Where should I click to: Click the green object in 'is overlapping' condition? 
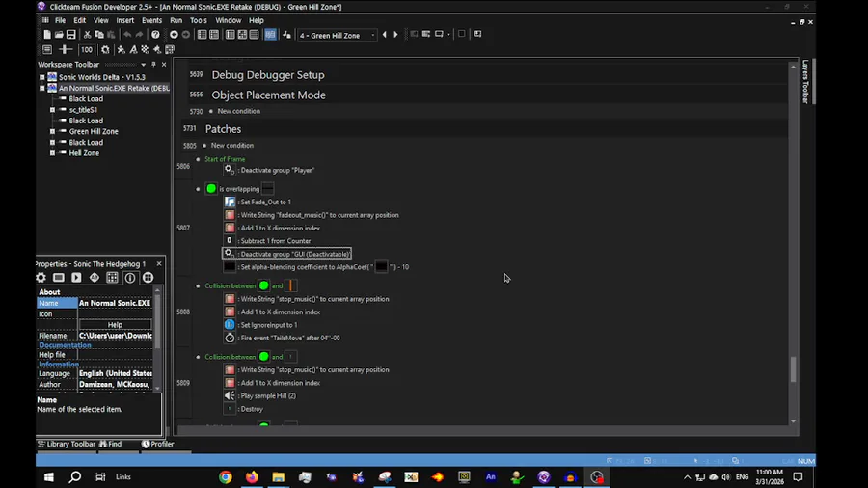(x=211, y=189)
